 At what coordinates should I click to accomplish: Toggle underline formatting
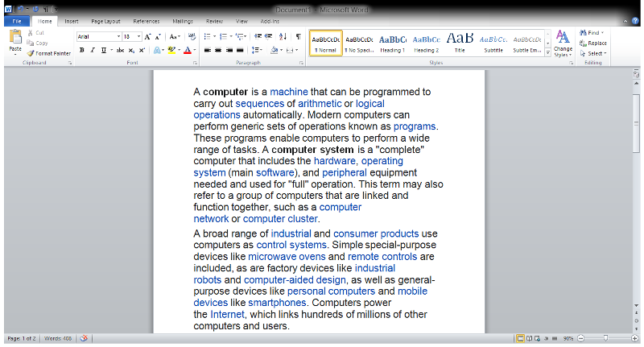104,50
